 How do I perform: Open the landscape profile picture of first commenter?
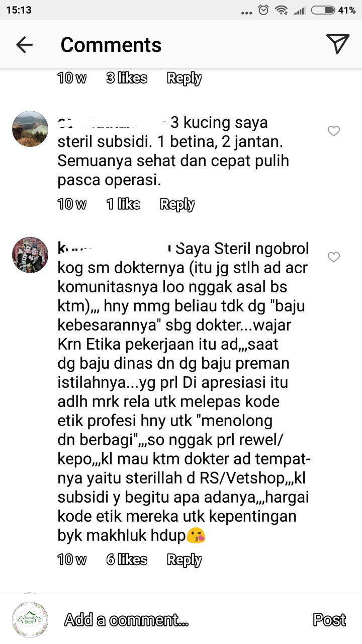click(x=30, y=129)
